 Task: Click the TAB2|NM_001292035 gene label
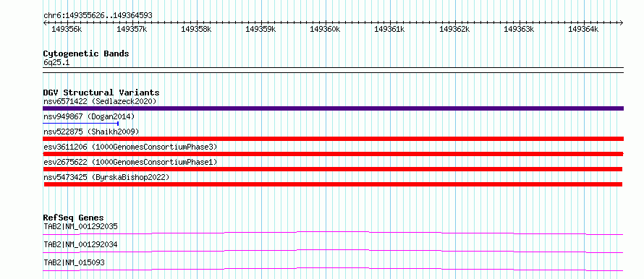coord(80,226)
